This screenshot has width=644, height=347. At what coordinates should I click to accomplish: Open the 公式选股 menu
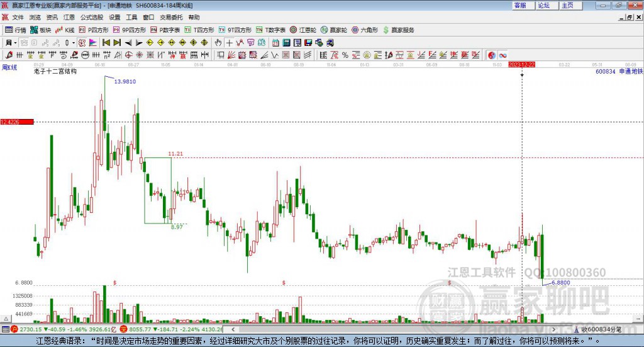coord(92,17)
